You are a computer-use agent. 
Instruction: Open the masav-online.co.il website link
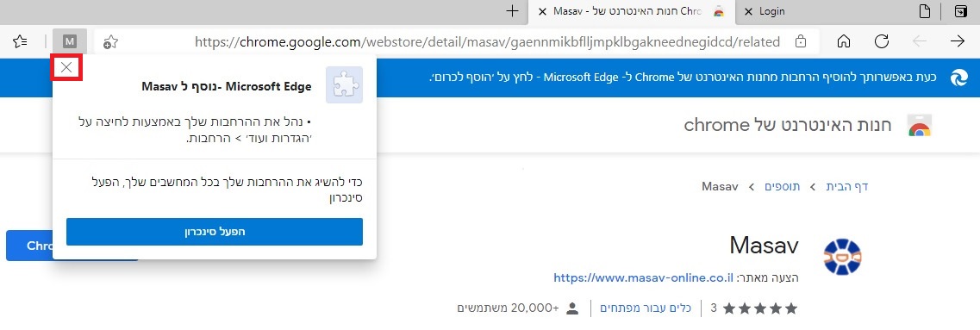pyautogui.click(x=645, y=277)
